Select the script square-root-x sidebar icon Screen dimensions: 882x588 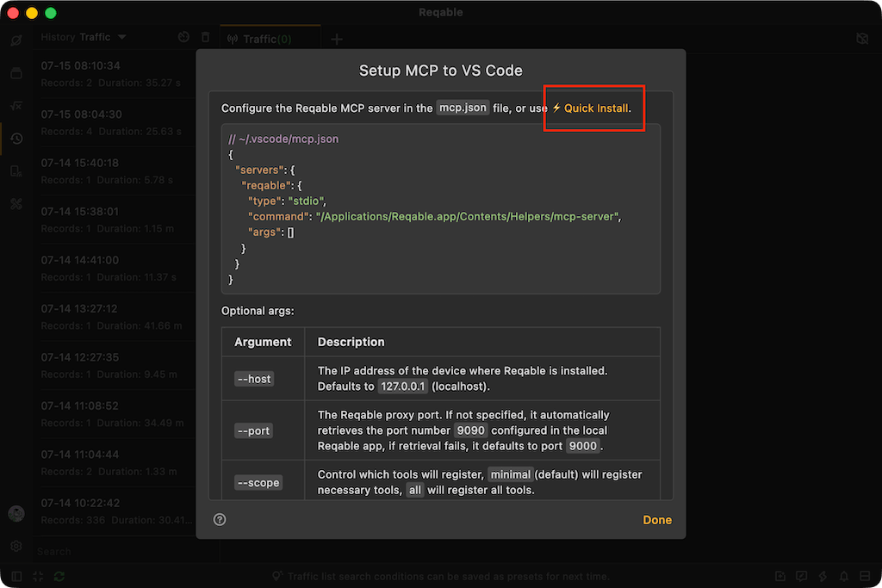[x=16, y=106]
